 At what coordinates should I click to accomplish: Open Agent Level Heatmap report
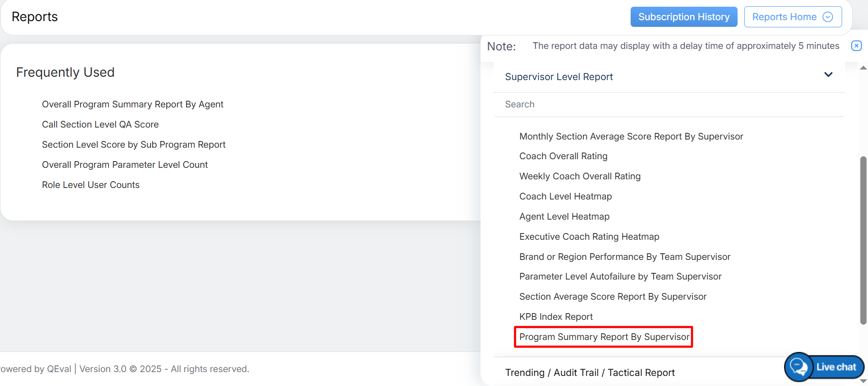pos(564,217)
